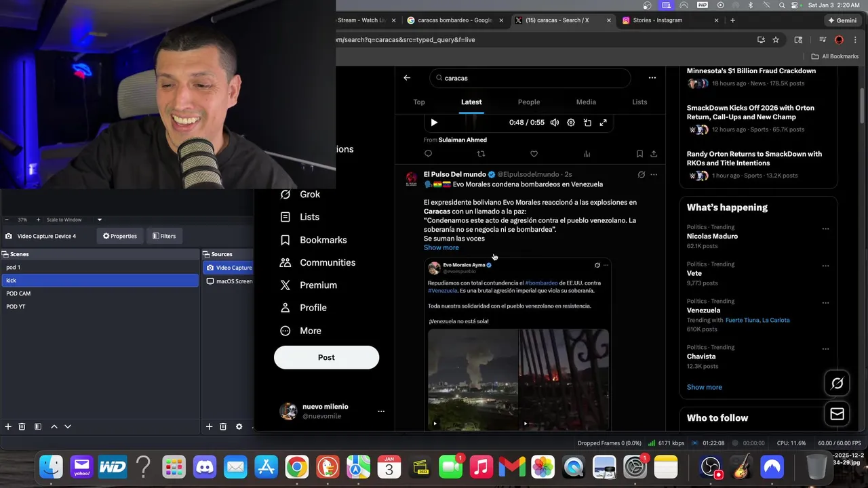Open Communities in X sidebar

(317, 262)
